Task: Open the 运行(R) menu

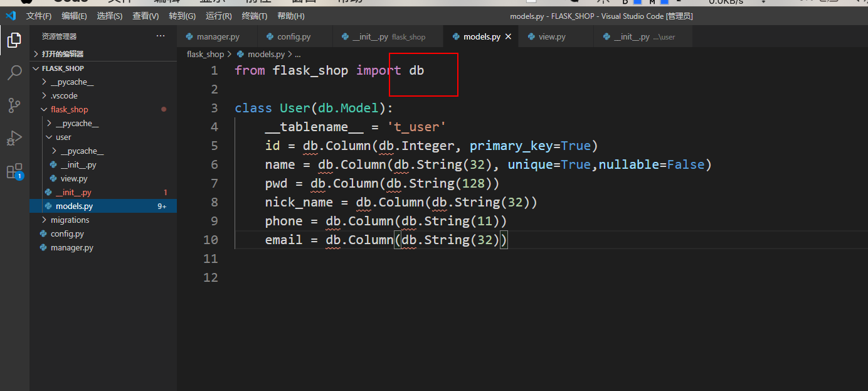Action: [x=218, y=16]
